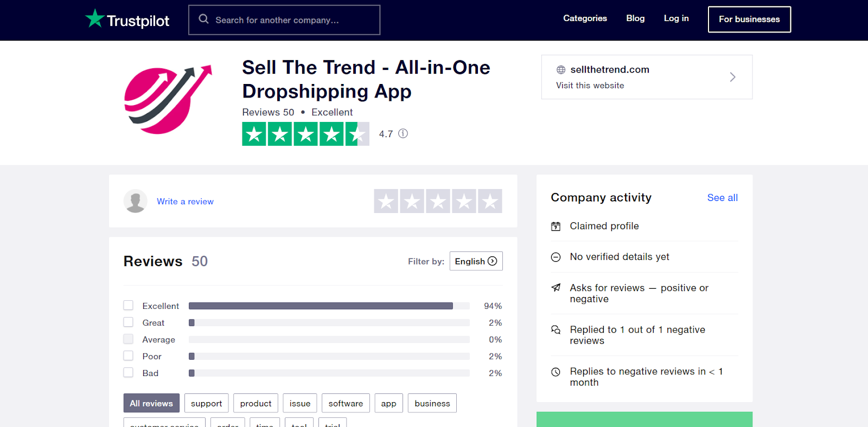The height and width of the screenshot is (427, 868).
Task: Click the paper plane icon beside Asks for reviews
Action: [556, 288]
